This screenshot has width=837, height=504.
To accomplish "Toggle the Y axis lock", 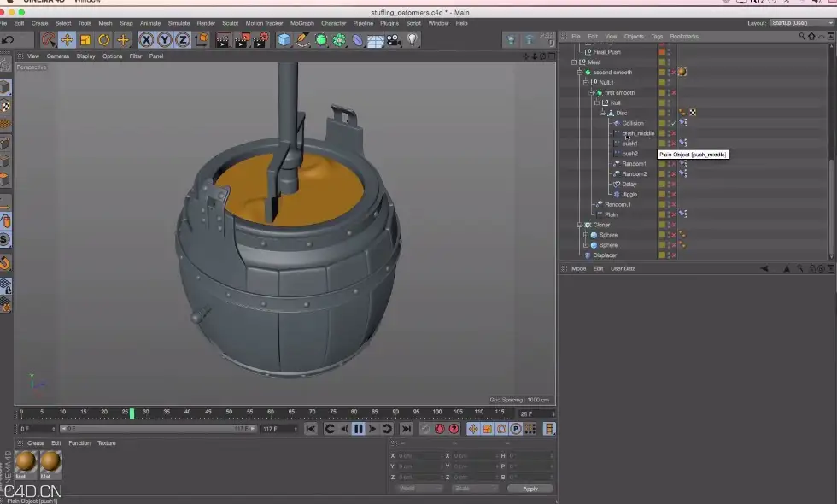I will pyautogui.click(x=164, y=40).
